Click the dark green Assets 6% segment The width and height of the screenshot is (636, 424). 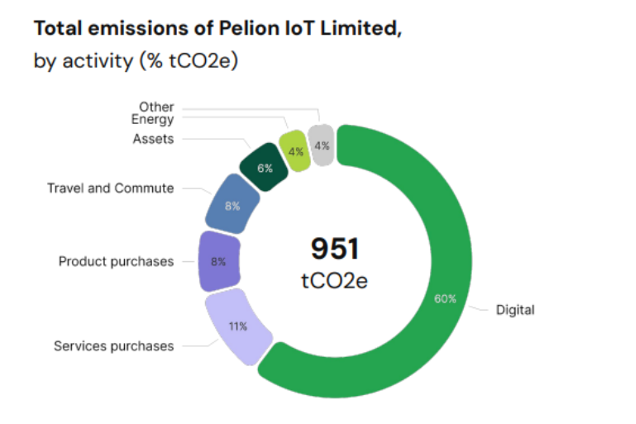[x=264, y=167]
